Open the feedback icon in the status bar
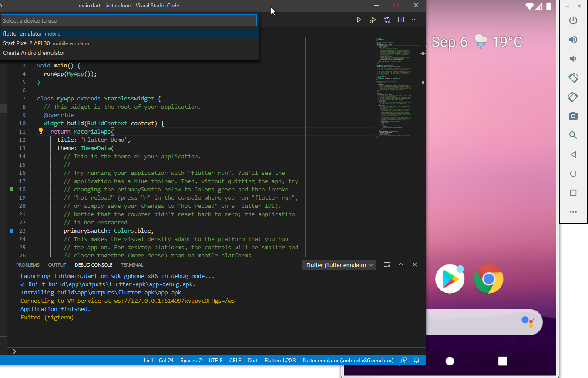Image resolution: width=588 pixels, height=378 pixels. (x=403, y=361)
